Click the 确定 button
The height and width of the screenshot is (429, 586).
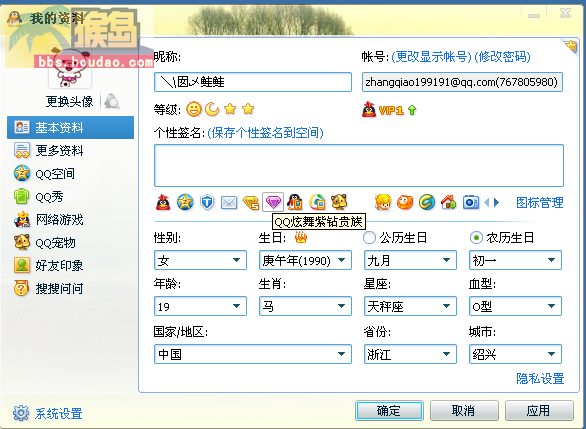[x=389, y=411]
